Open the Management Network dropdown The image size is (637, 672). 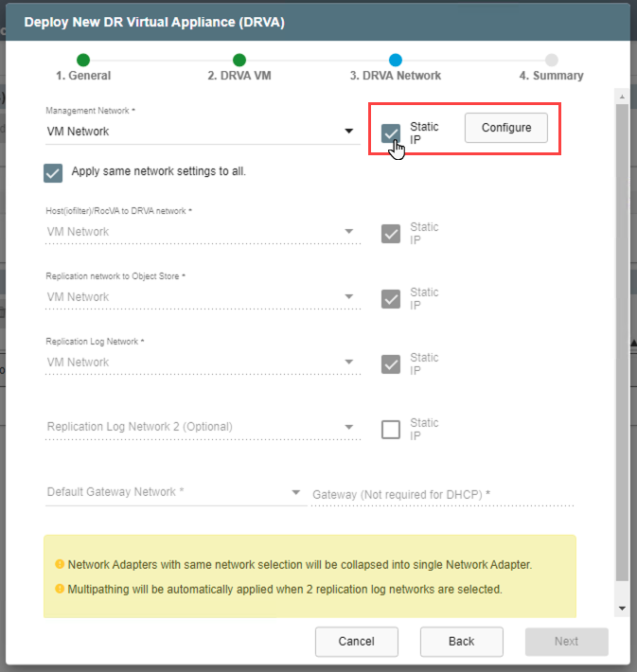click(x=201, y=132)
